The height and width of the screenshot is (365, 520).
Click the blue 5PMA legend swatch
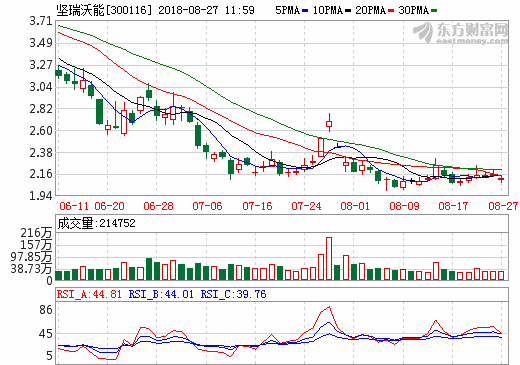click(x=305, y=11)
